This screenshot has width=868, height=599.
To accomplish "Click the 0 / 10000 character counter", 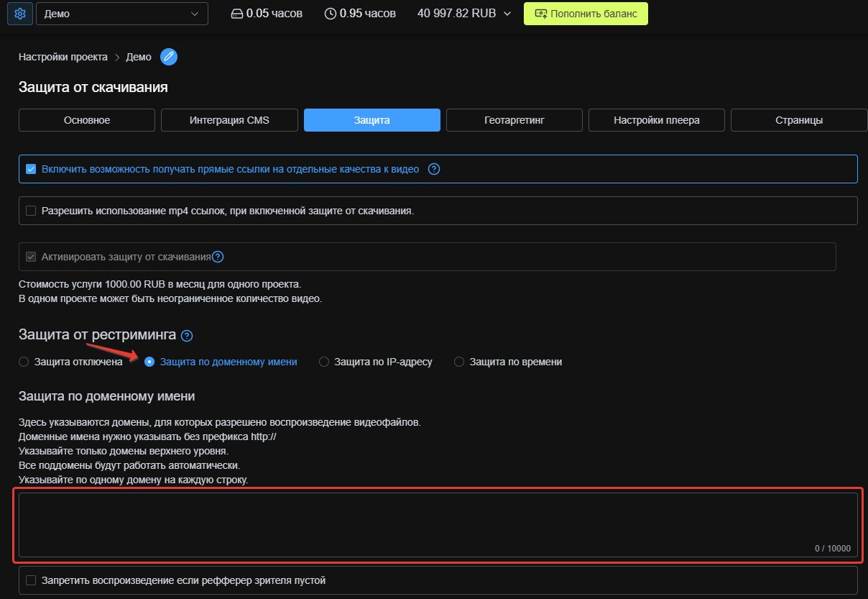I will [832, 549].
